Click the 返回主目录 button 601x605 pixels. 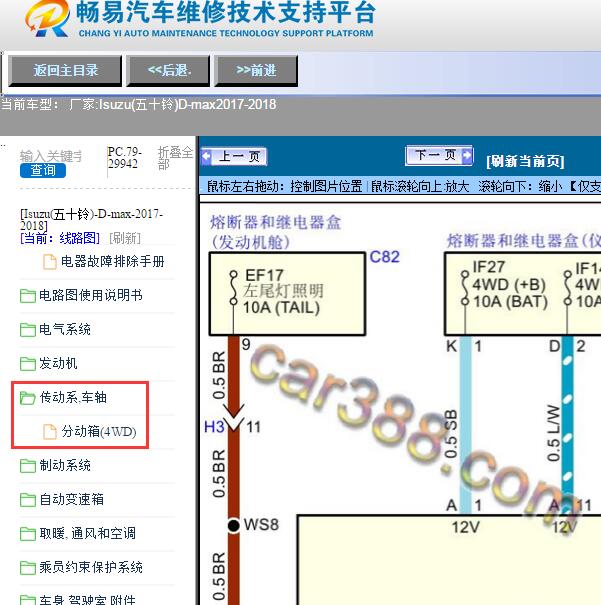65,71
